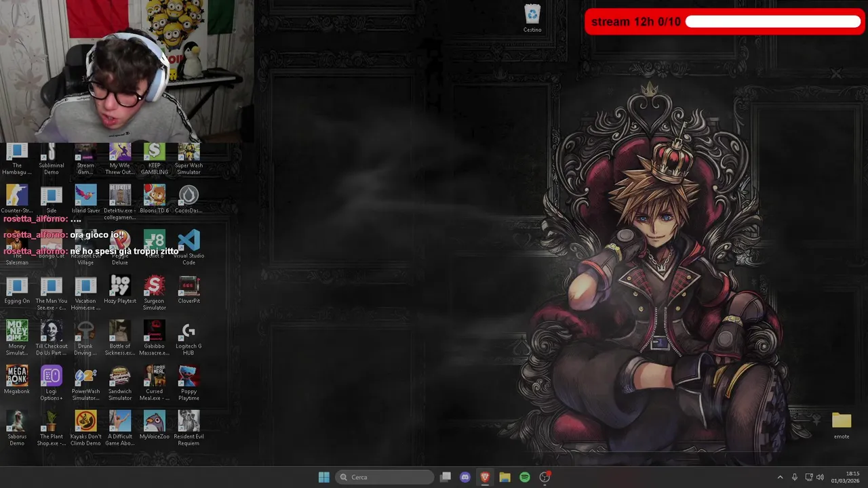Open Brave browser from the taskbar
The width and height of the screenshot is (868, 488).
tap(485, 477)
